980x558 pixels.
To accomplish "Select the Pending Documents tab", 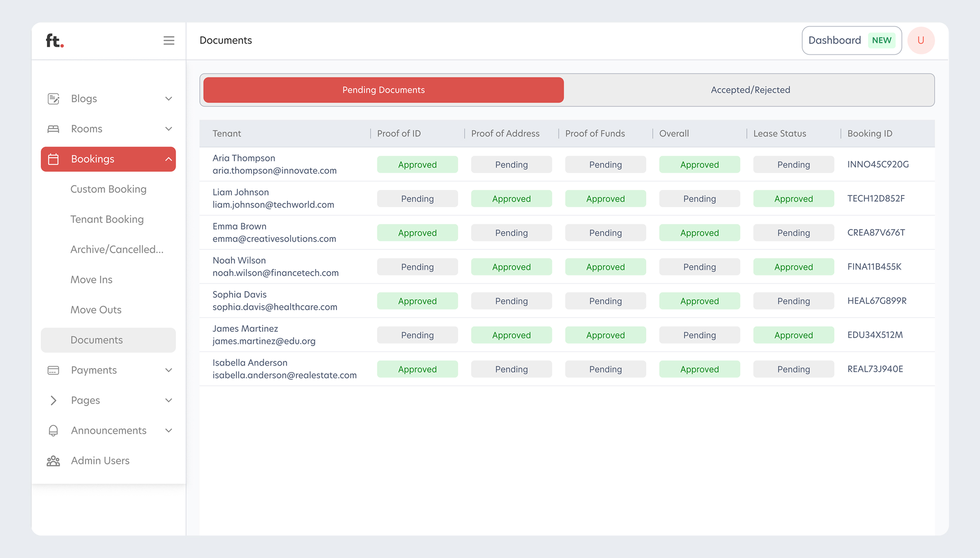I will tap(383, 90).
